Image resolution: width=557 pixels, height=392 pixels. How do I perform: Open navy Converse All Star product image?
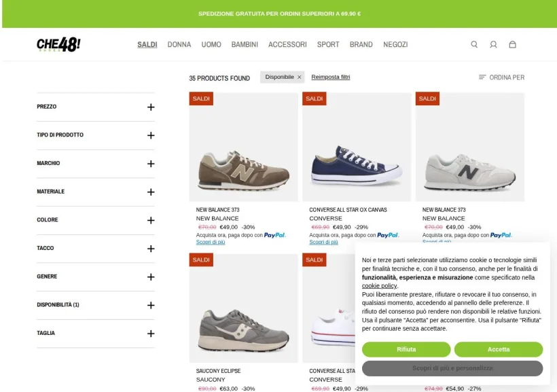point(357,147)
